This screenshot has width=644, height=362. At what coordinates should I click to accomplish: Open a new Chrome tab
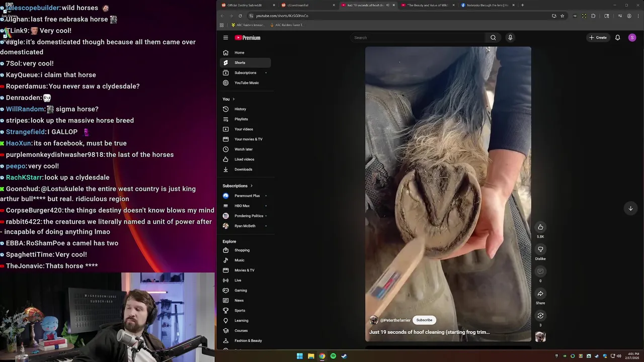point(522,5)
